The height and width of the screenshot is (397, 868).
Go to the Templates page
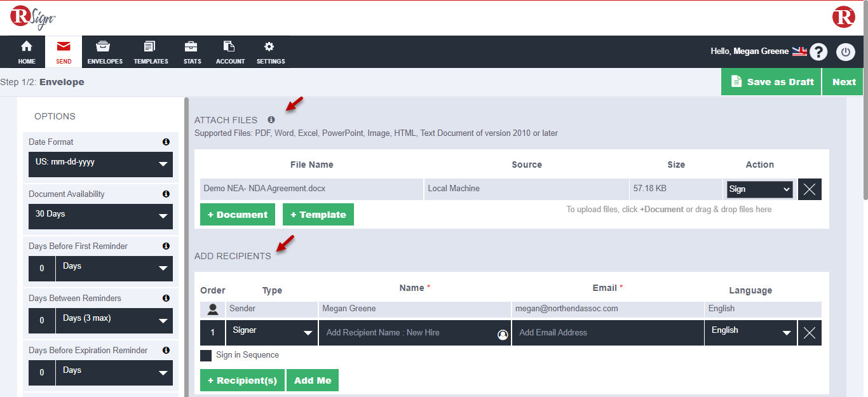151,52
